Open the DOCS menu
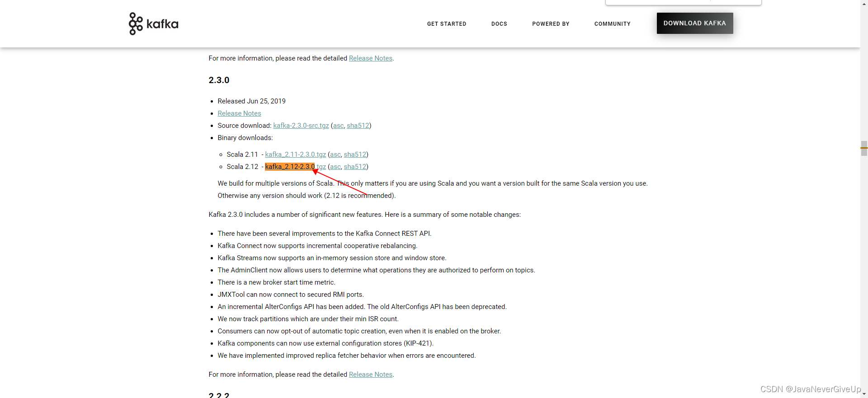This screenshot has width=868, height=398. coord(499,24)
